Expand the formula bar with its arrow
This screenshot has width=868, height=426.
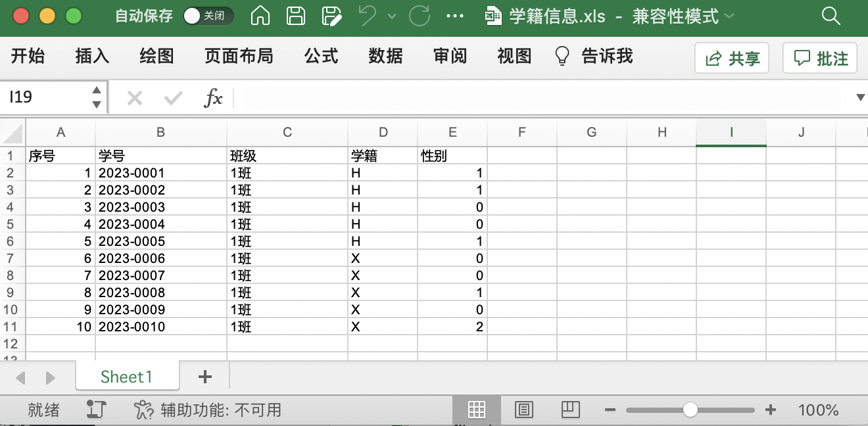[860, 97]
